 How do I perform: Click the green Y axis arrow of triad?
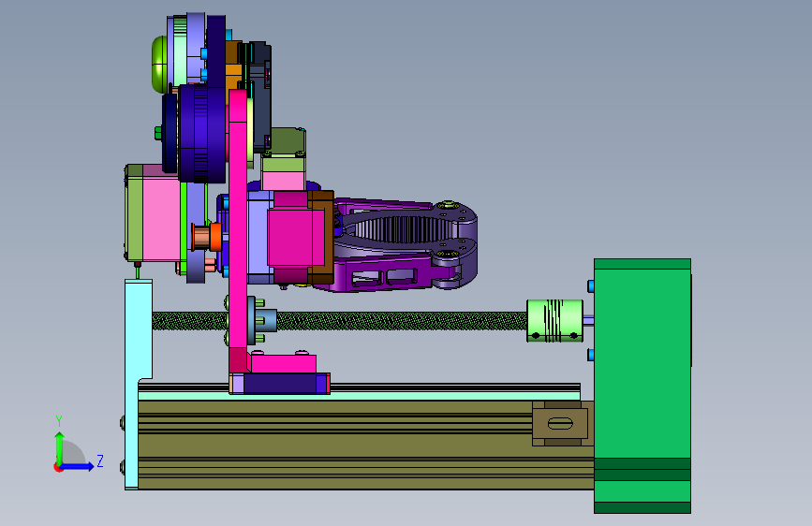pyautogui.click(x=60, y=447)
